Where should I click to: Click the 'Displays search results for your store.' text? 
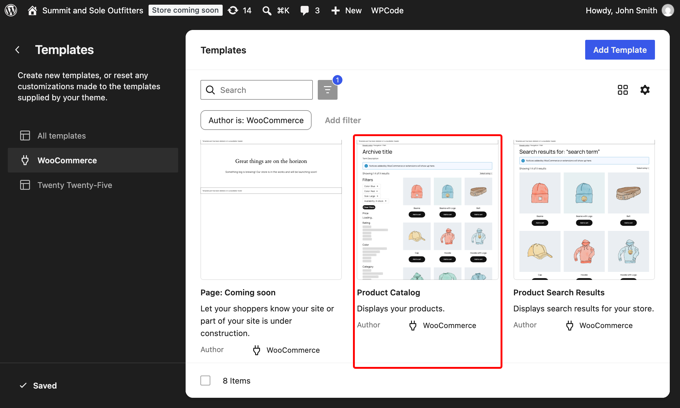click(x=583, y=309)
